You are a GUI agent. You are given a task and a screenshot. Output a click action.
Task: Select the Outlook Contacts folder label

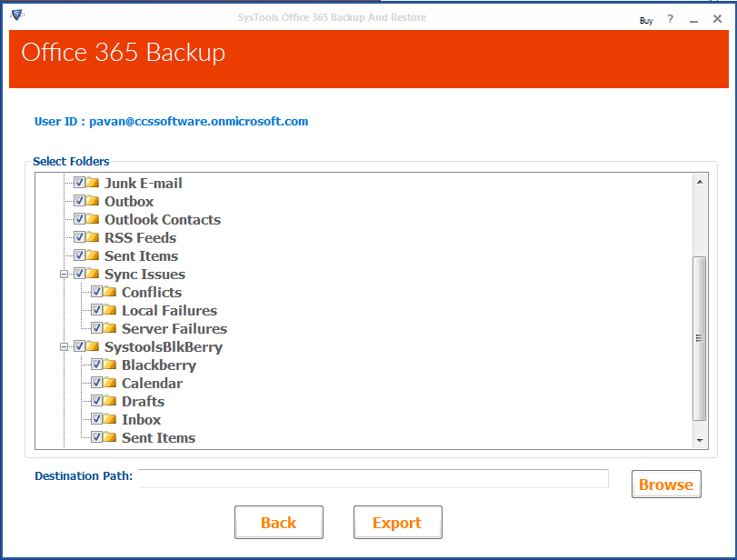[x=163, y=220]
